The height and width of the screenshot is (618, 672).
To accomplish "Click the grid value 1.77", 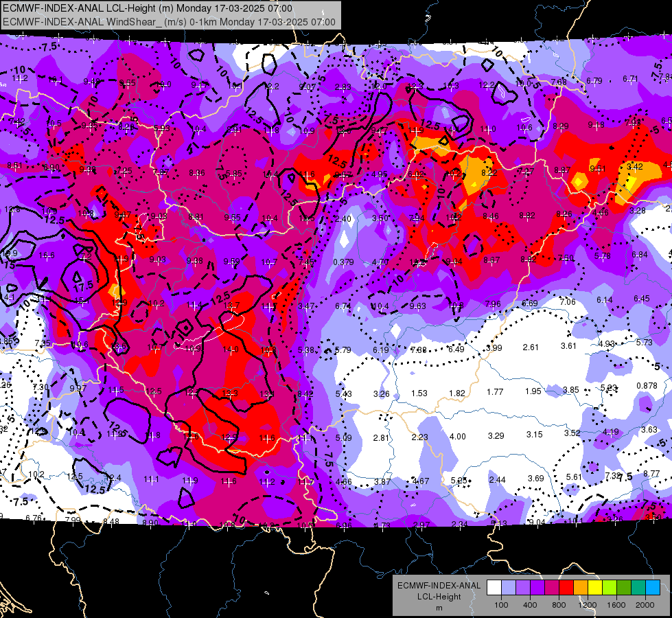I will pyautogui.click(x=495, y=391).
